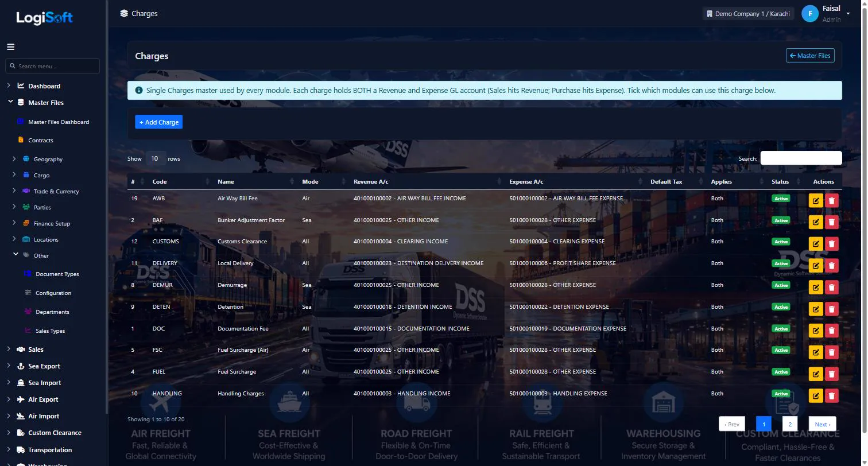The image size is (868, 466).
Task: Open the Configuration menu item
Action: [x=53, y=293]
